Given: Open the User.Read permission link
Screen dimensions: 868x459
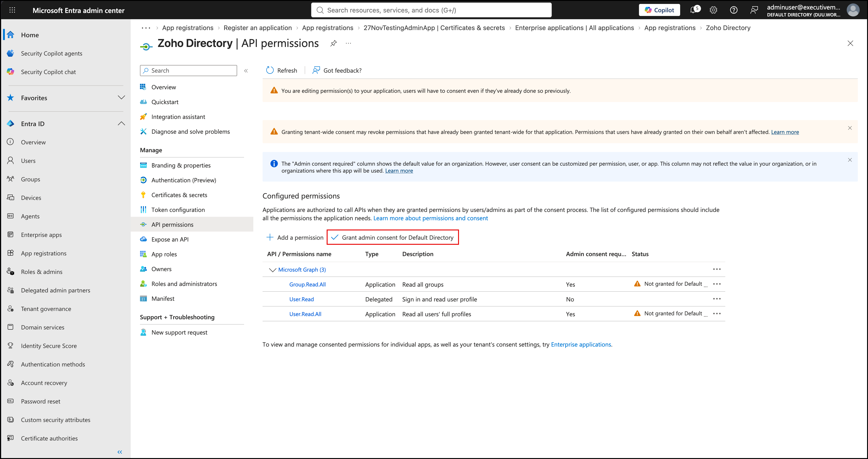Looking at the screenshot, I should pos(301,299).
